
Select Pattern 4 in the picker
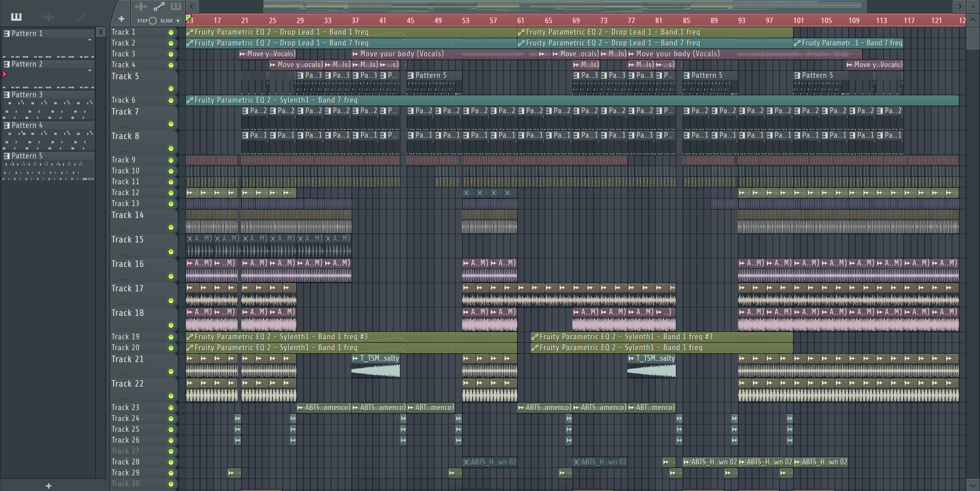tap(48, 125)
